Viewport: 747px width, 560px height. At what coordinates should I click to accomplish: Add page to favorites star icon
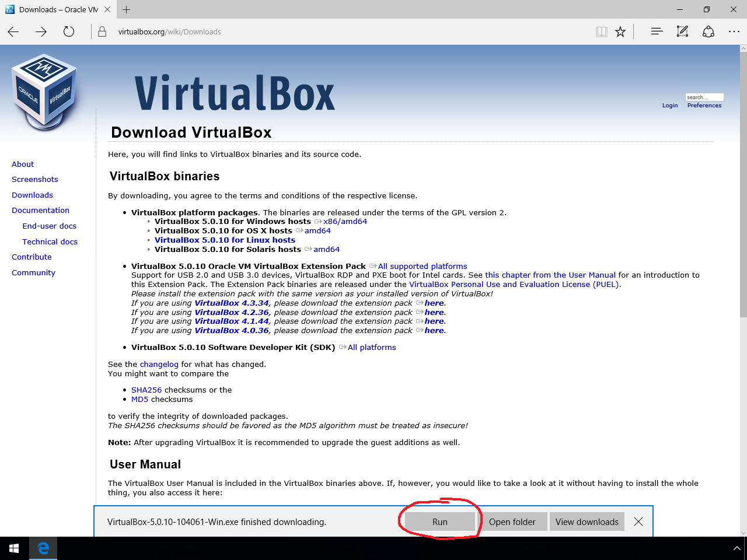pyautogui.click(x=620, y=32)
